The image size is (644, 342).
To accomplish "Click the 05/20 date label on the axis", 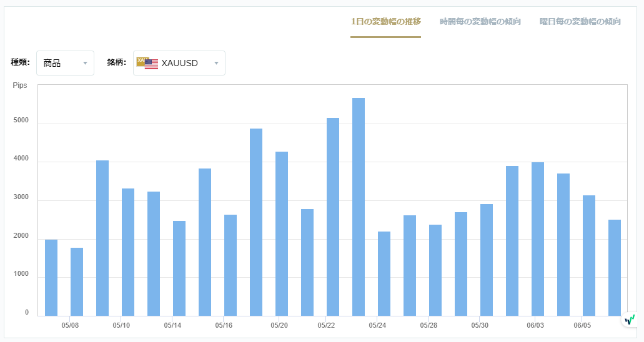I will [279, 325].
